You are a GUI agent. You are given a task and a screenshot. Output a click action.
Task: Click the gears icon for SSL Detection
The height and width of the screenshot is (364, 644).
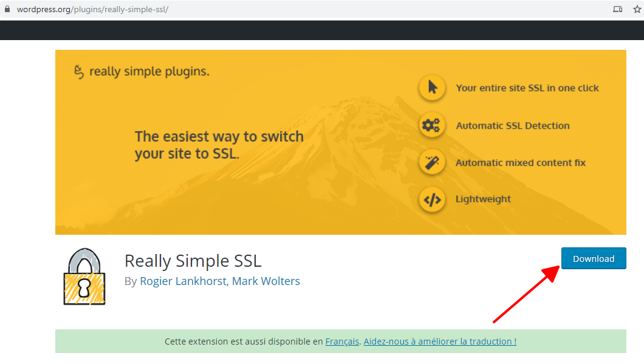coord(432,125)
